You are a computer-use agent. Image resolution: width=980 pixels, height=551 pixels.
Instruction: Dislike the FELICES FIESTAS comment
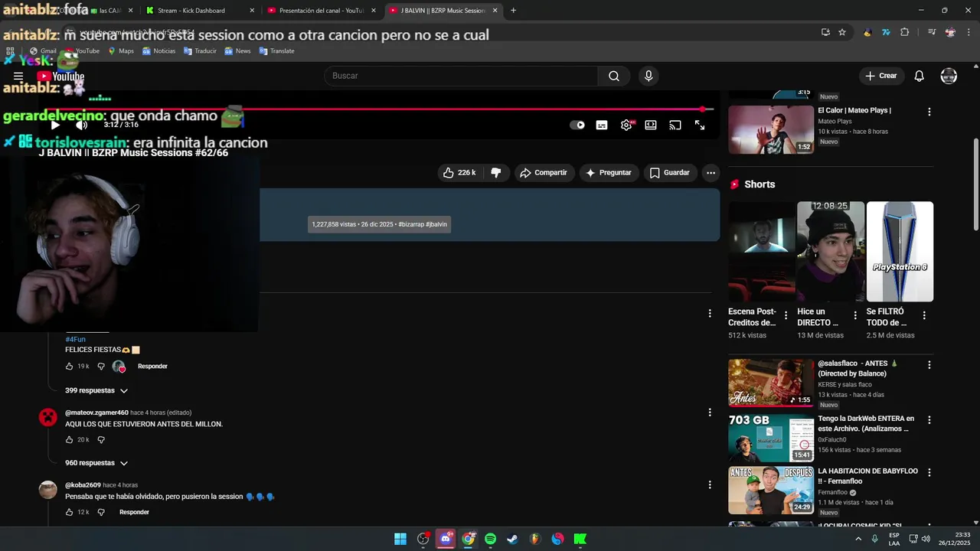(100, 367)
